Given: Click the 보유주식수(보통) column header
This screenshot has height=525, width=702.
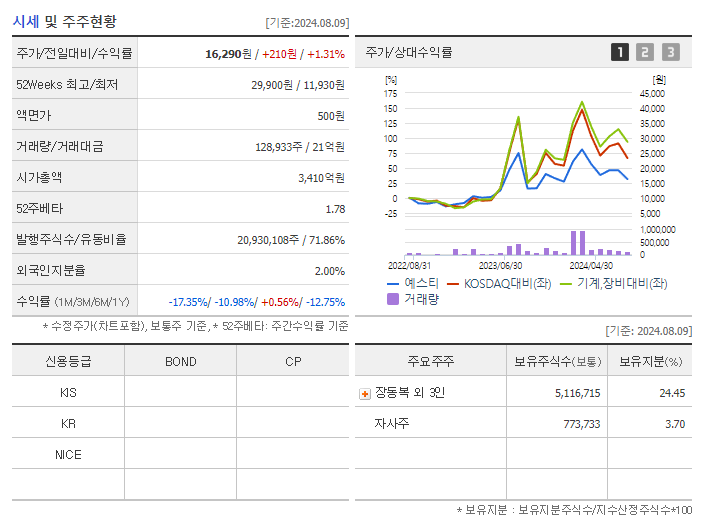Looking at the screenshot, I should tap(557, 361).
